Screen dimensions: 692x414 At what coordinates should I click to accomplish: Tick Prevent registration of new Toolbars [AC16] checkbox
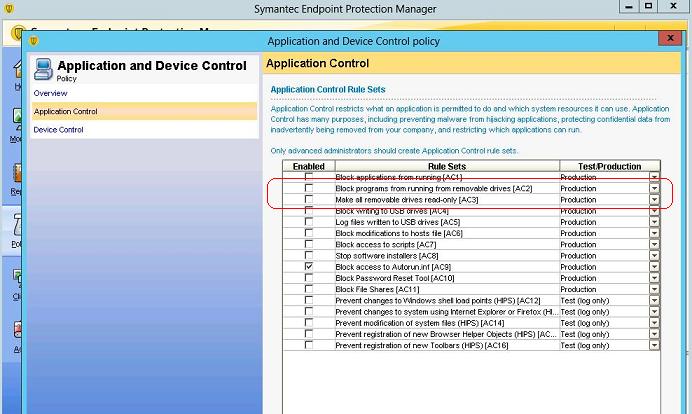pos(309,345)
